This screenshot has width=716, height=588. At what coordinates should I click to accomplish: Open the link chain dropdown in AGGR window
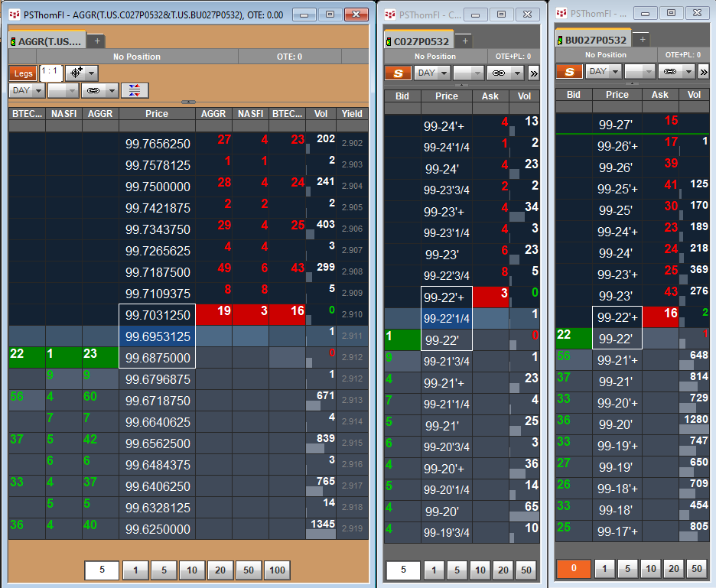tap(100, 90)
